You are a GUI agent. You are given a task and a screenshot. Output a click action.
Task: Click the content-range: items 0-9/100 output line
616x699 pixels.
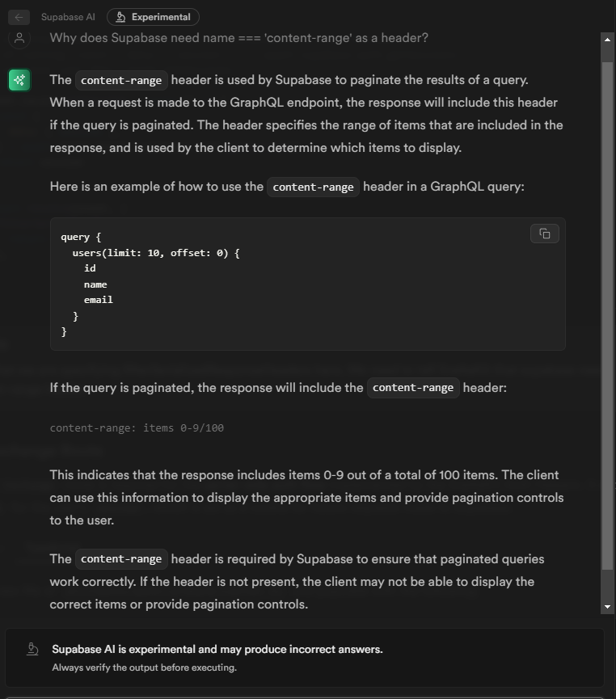coord(137,427)
